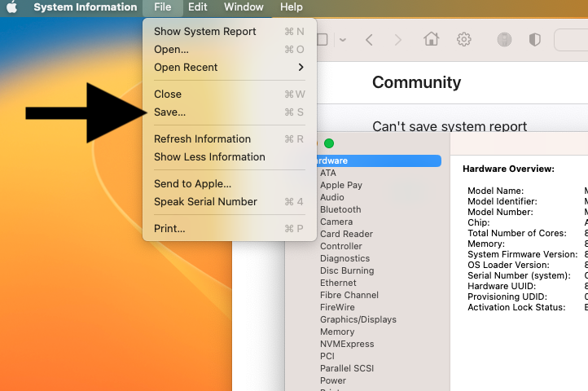Click System Firmware Version label
The image size is (588, 391).
(522, 254)
